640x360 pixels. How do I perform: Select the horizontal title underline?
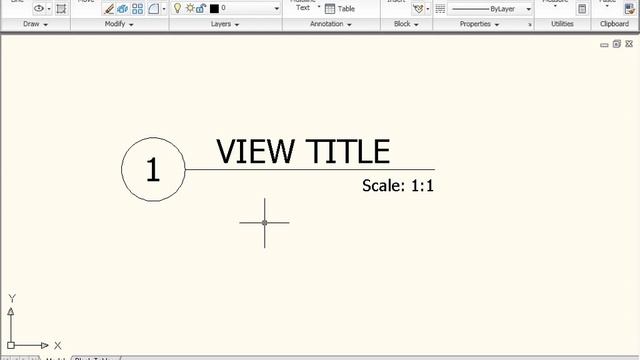click(x=310, y=169)
